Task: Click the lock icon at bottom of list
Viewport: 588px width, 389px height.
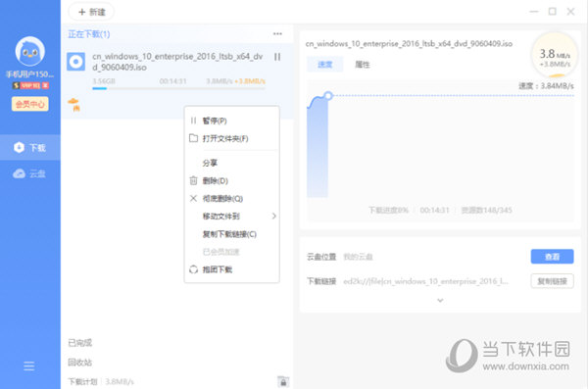Action: point(283,381)
